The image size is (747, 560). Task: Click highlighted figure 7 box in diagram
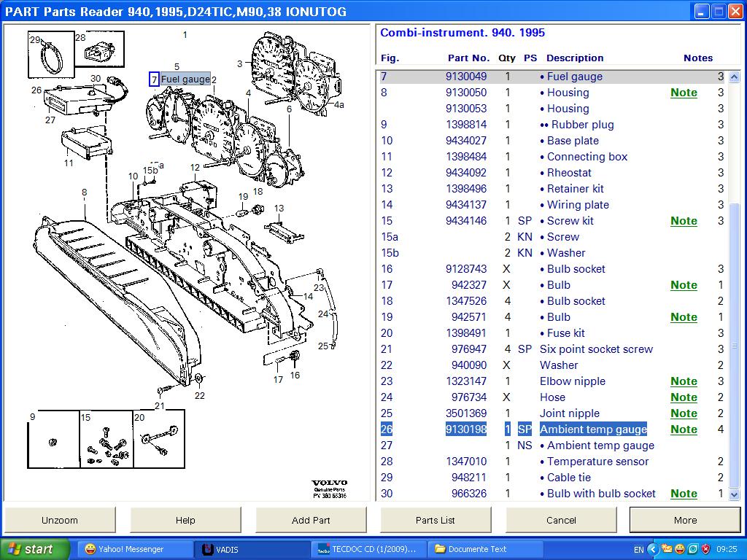pos(154,79)
